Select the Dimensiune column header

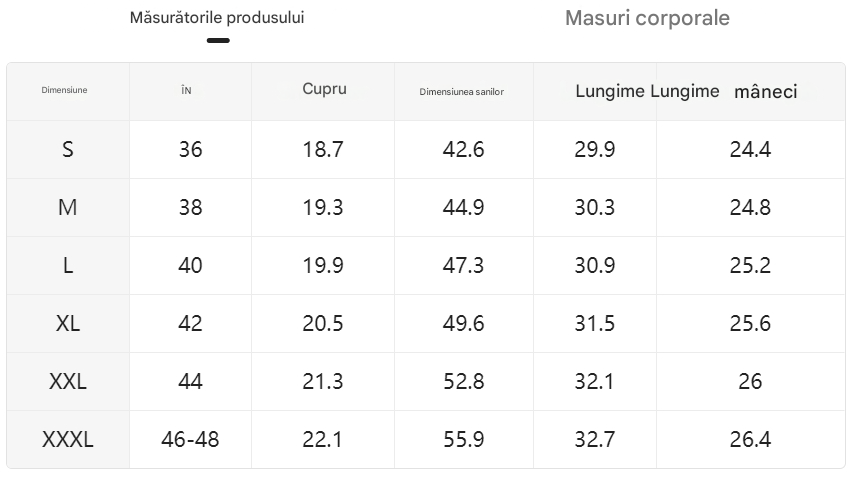click(x=64, y=90)
